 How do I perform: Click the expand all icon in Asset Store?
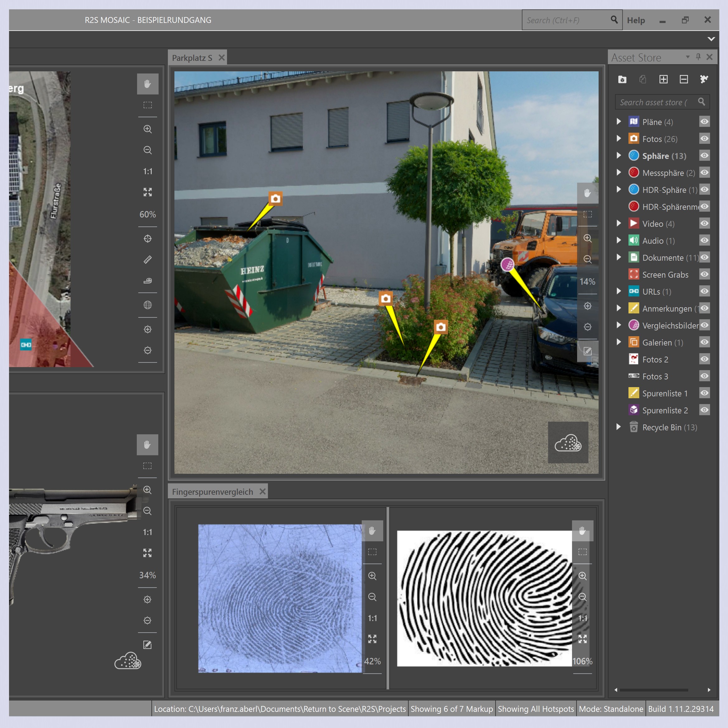tap(663, 79)
